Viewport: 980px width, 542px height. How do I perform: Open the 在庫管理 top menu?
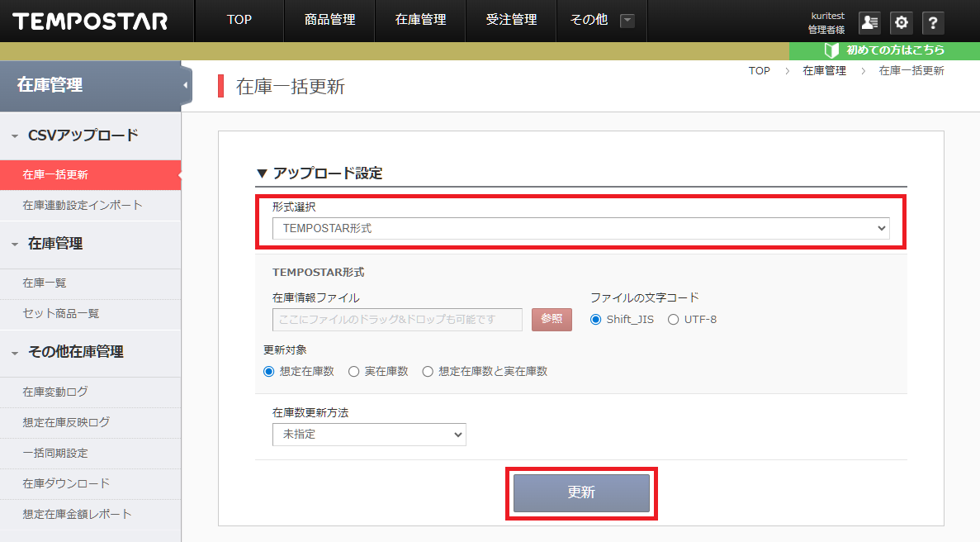[420, 20]
